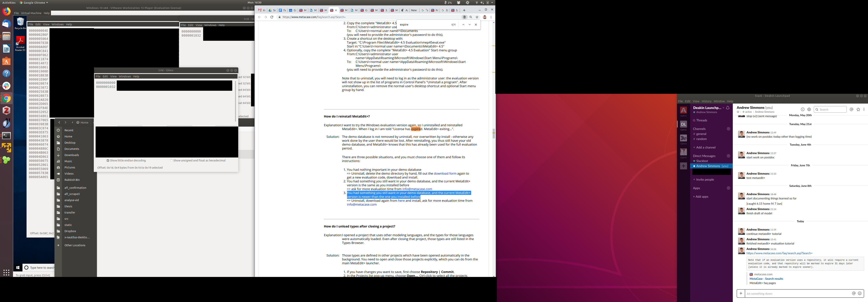Open the Google Chrome app menu in top bar
Image resolution: width=868 pixels, height=302 pixels.
(34, 2)
